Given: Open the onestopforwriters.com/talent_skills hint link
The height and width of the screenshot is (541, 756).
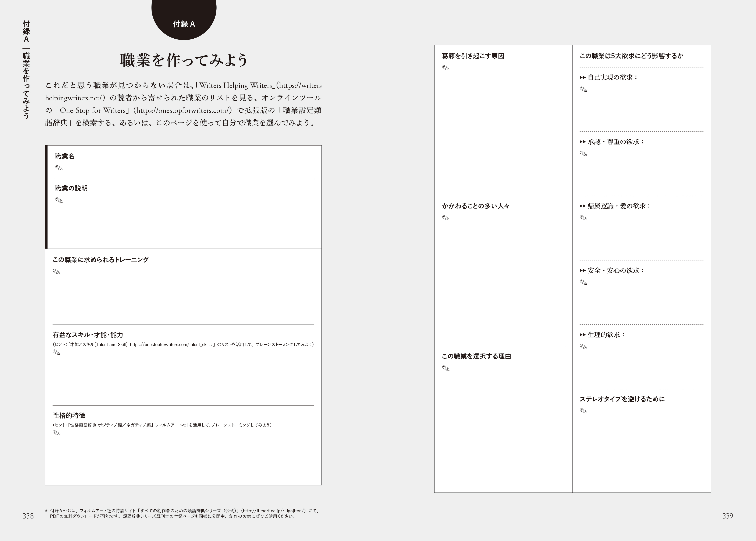Looking at the screenshot, I should (x=171, y=344).
